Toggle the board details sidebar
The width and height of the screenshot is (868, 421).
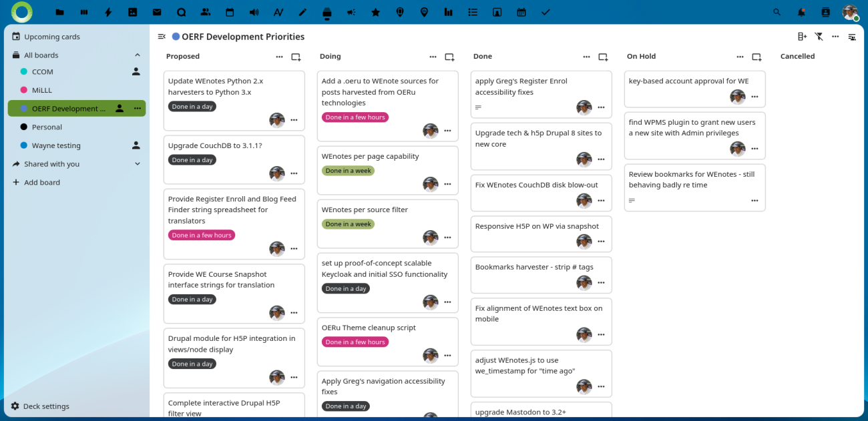click(852, 37)
